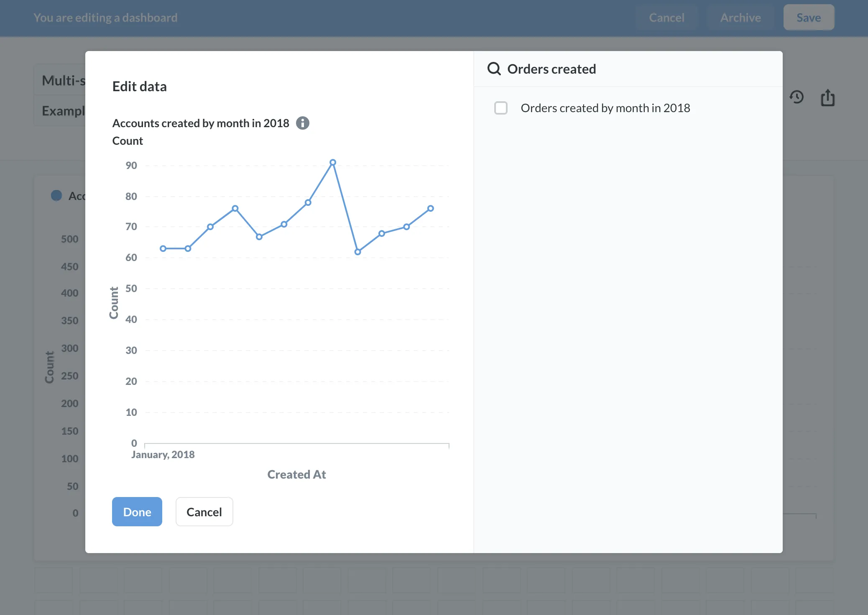Click the 'January, 2018' axis label
868x615 pixels.
163,454
